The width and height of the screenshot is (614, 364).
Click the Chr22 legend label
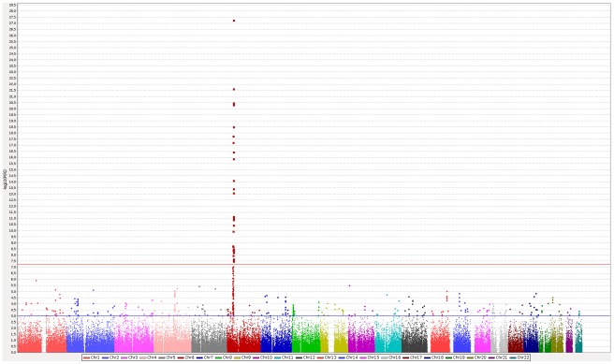(523, 357)
